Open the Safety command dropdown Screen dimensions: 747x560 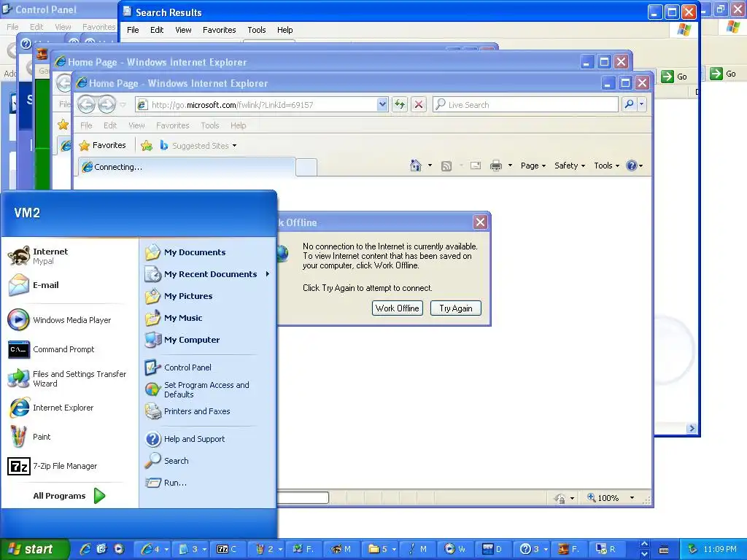(569, 166)
